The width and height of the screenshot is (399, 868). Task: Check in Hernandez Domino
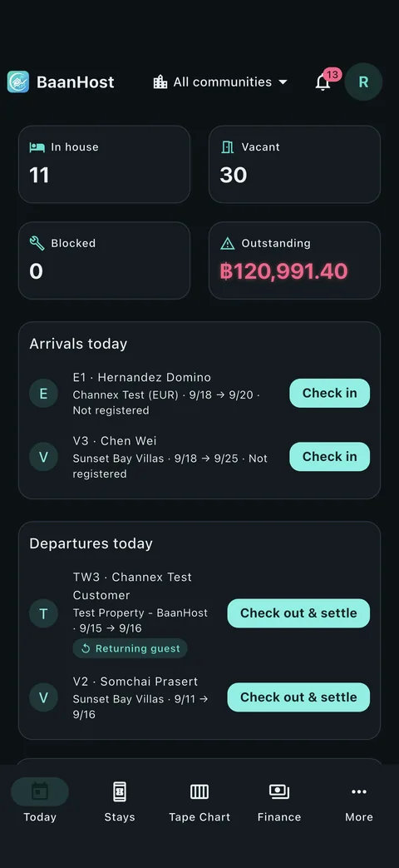pos(330,393)
